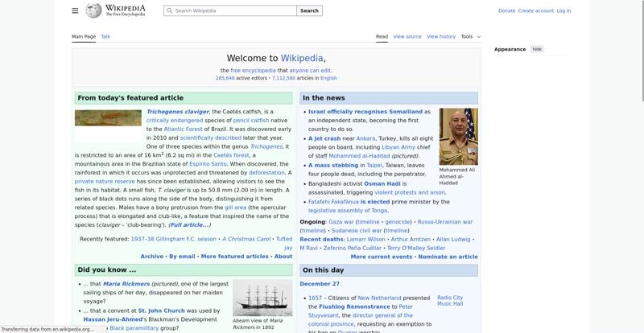The image size is (644, 333).
Task: Open the Full article link
Action: [x=189, y=224]
